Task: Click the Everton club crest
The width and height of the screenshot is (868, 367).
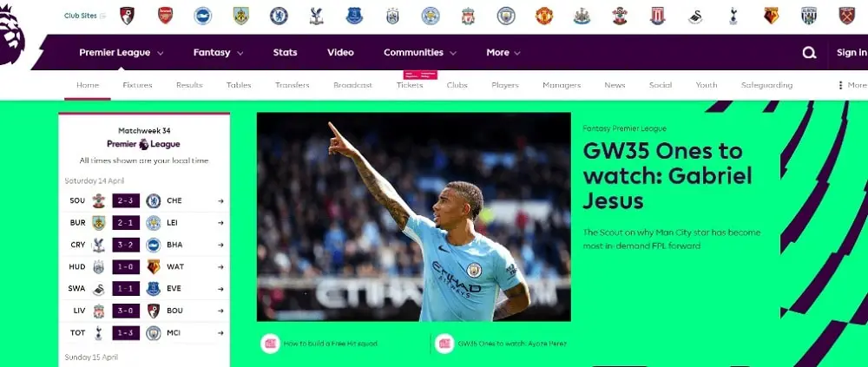Action: pos(354,16)
